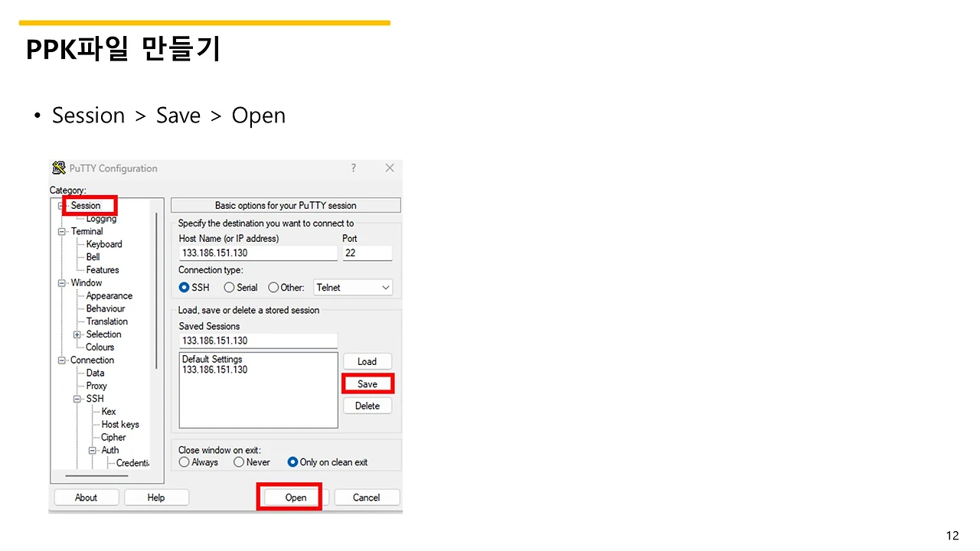Collapse the Session tree node

pos(62,206)
